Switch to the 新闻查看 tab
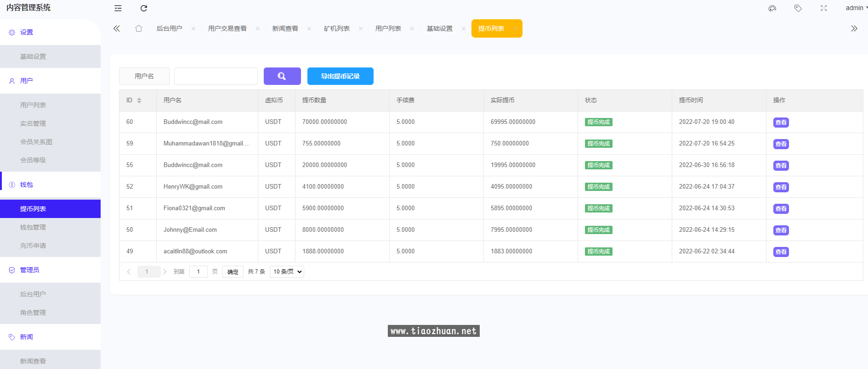This screenshot has height=369, width=868. tap(285, 28)
